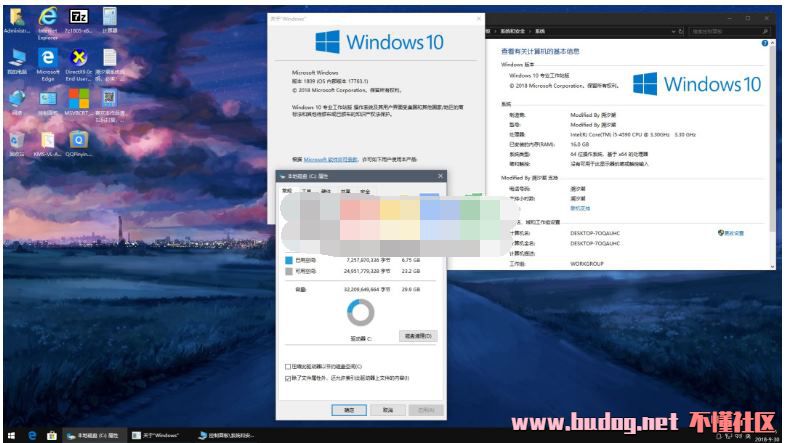Click the Edge icon pinned to taskbar

click(x=32, y=436)
